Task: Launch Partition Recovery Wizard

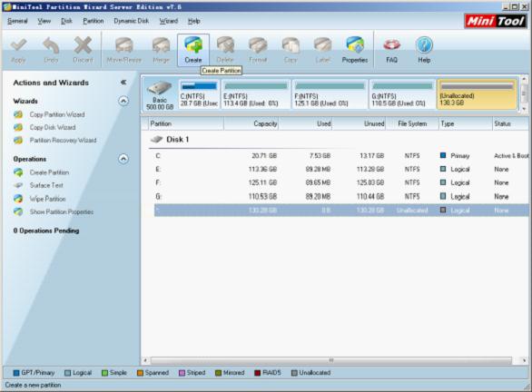Action: pos(64,141)
